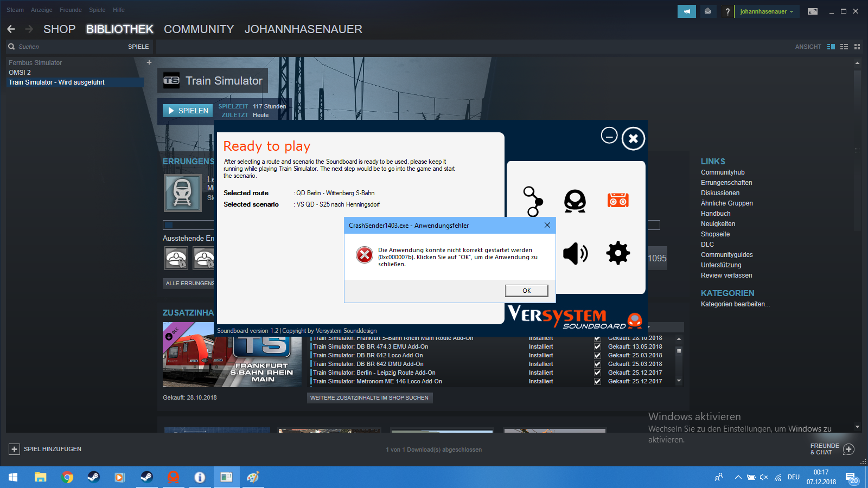The height and width of the screenshot is (488, 868).
Task: Launch Big Picture mode icon
Action: click(x=813, y=11)
